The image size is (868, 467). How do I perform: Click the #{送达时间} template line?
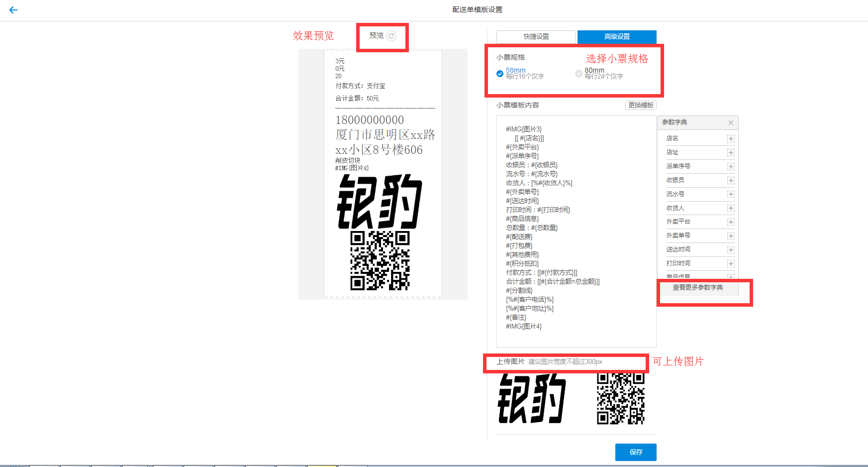[522, 201]
